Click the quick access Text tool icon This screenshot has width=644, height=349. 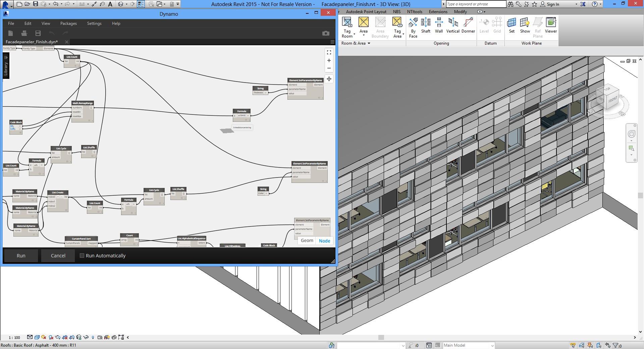[110, 4]
